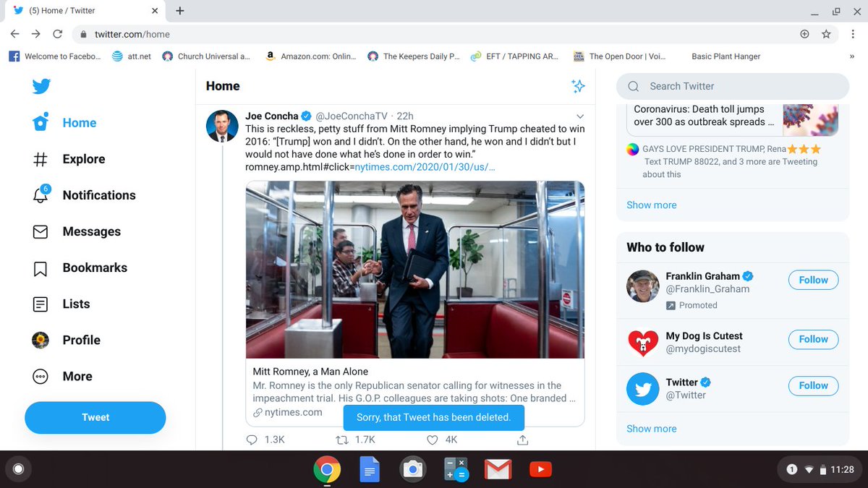Open the Messages section

[x=77, y=231]
